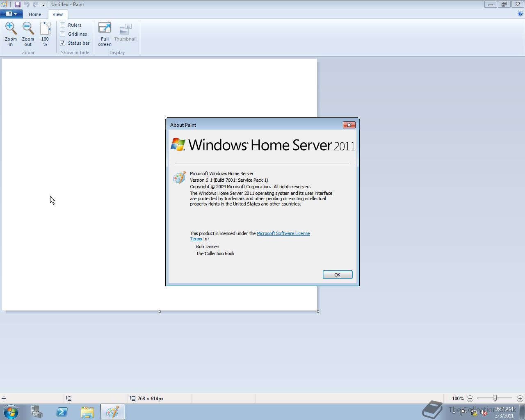525x420 pixels.
Task: Open the blue Paint application menu button
Action: point(11,14)
